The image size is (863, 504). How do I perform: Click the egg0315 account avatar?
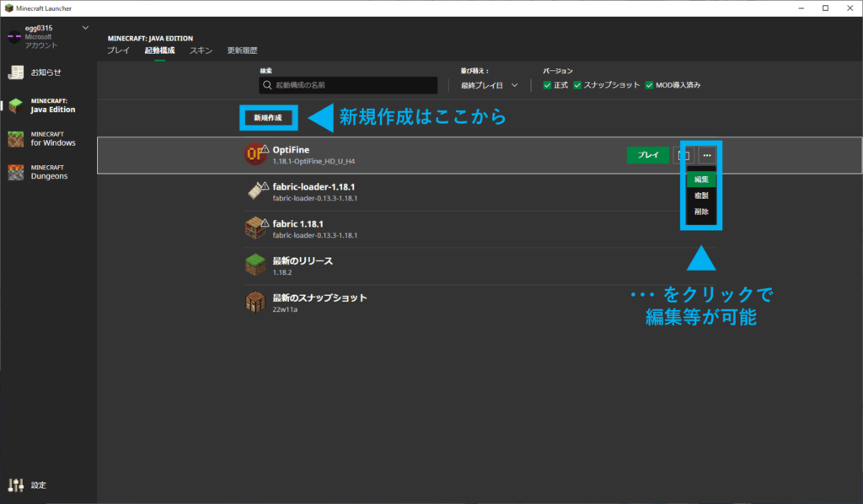(14, 37)
